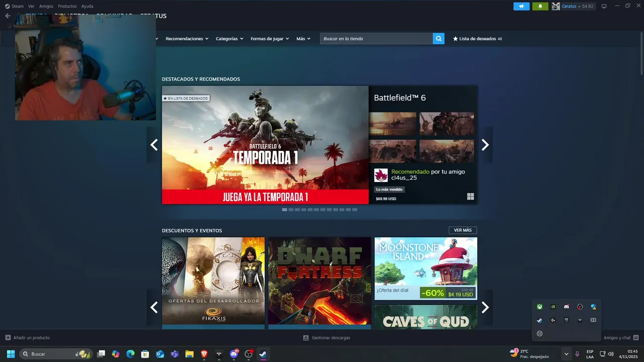Click the Windows platform icon on Battlefield 6
Screen dimensions: 644x362
tap(470, 197)
